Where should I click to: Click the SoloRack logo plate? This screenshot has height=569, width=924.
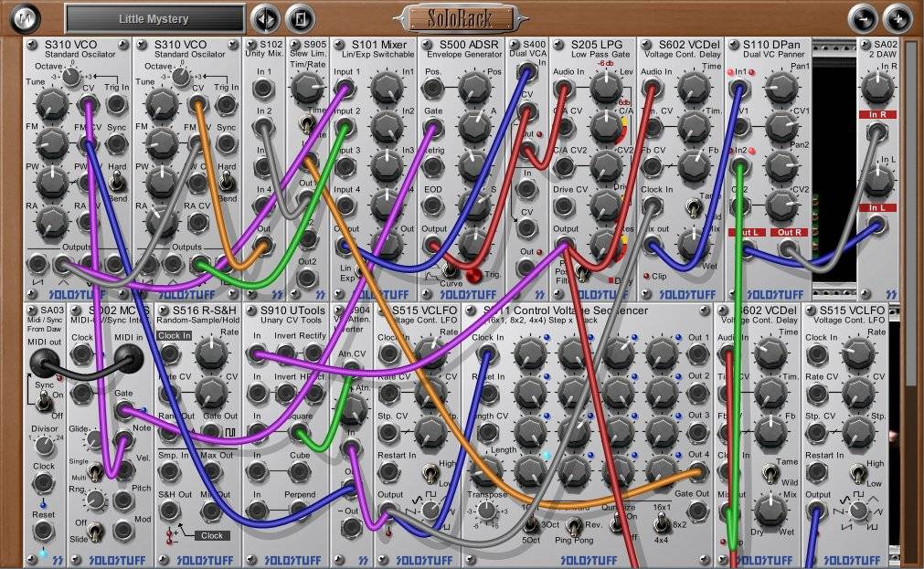(x=462, y=17)
